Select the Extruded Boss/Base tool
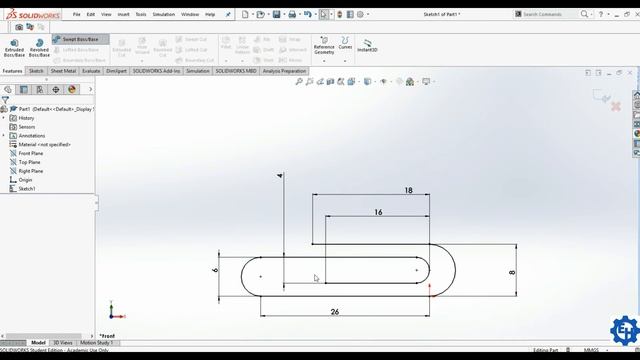Viewport: 640px width, 360px height. [x=14, y=48]
